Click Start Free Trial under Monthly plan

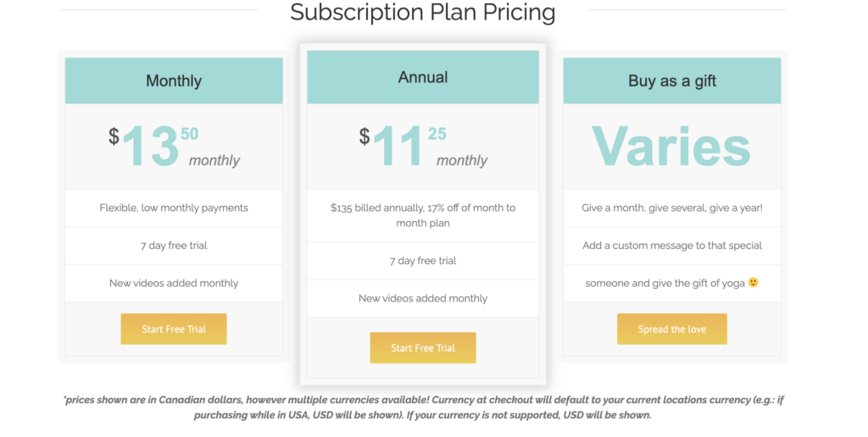(x=174, y=329)
